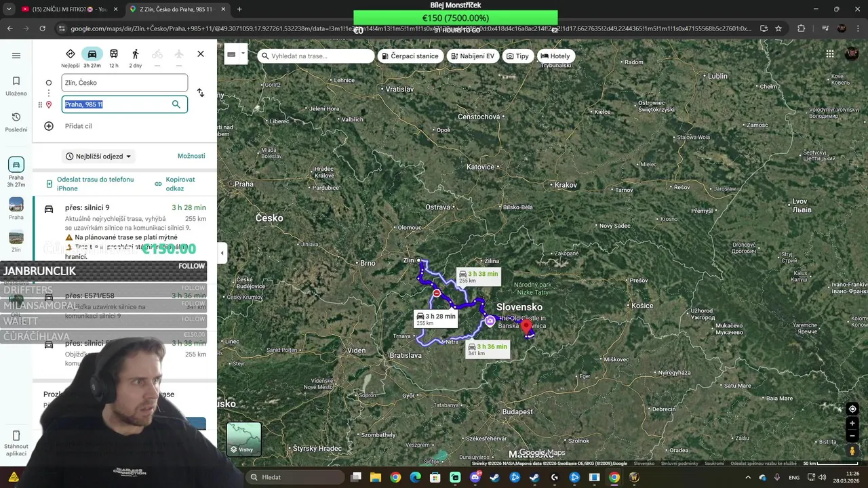This screenshot has width=868, height=488.
Task: Click the google.com/maps address bar
Action: coord(410,28)
